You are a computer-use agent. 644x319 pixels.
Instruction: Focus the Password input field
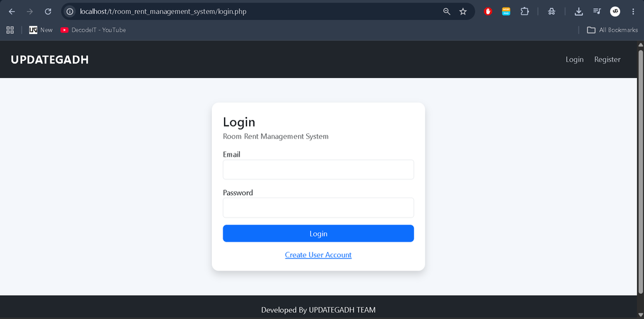[318, 208]
